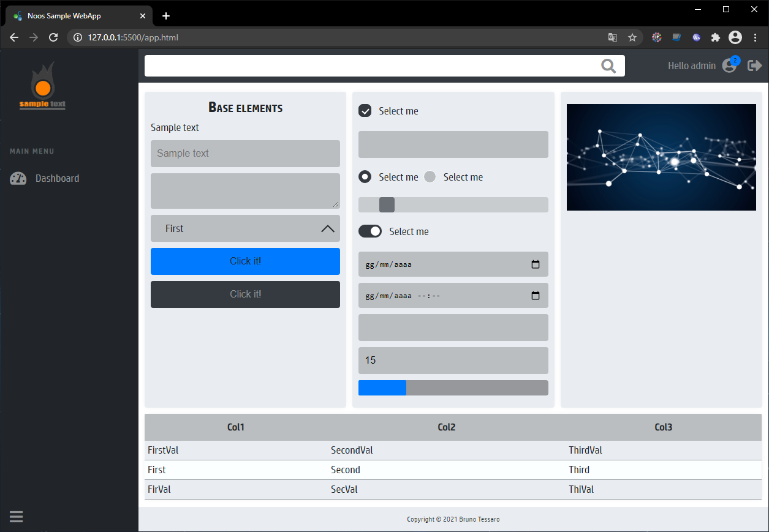
Task: Click the flame sample text logo
Action: pos(42,86)
